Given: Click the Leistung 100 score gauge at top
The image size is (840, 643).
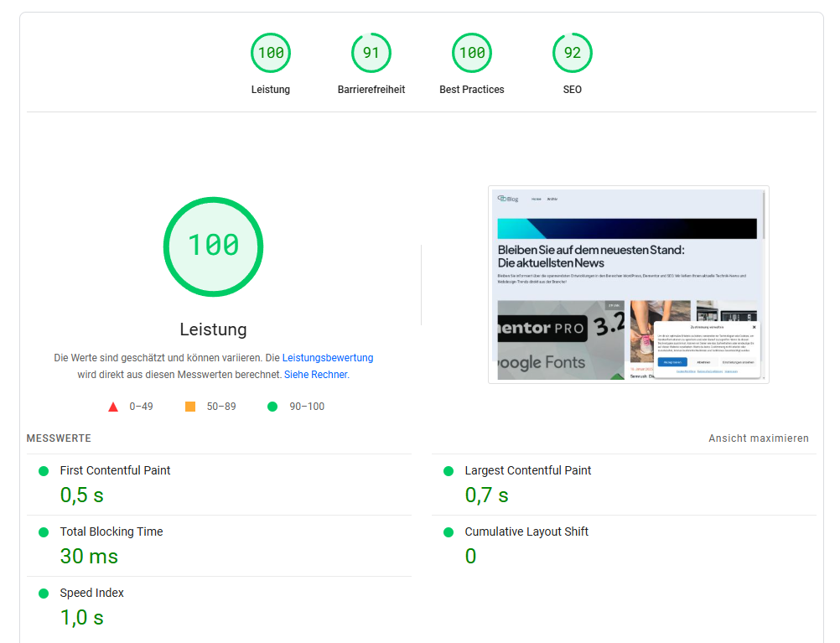Looking at the screenshot, I should [270, 52].
